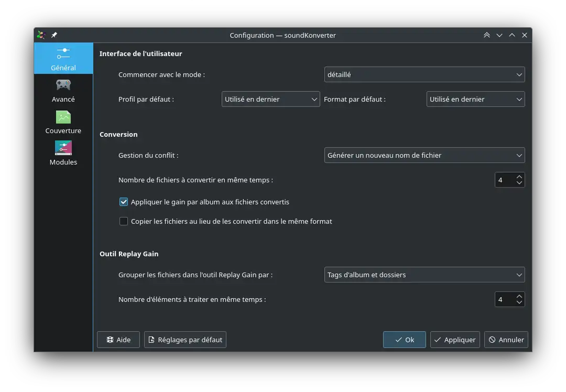Open the Commencer avec le mode dropdown
Image resolution: width=566 pixels, height=392 pixels.
(424, 74)
